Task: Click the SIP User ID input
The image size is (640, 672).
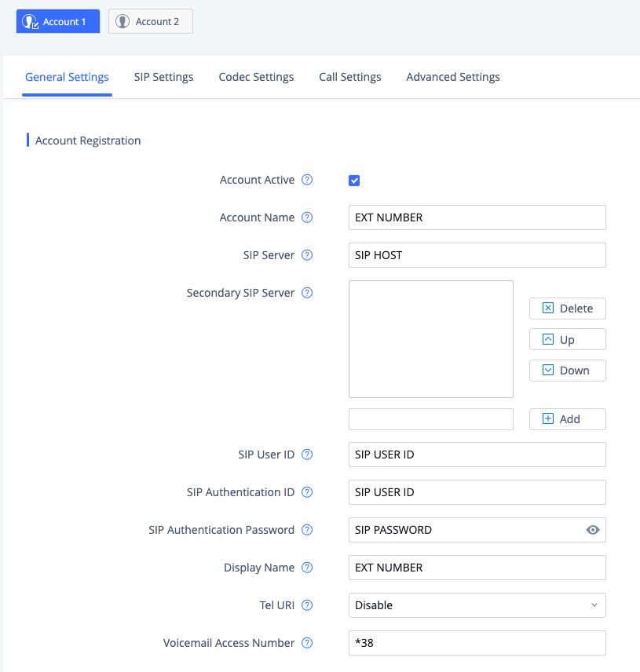Action: [x=477, y=455]
